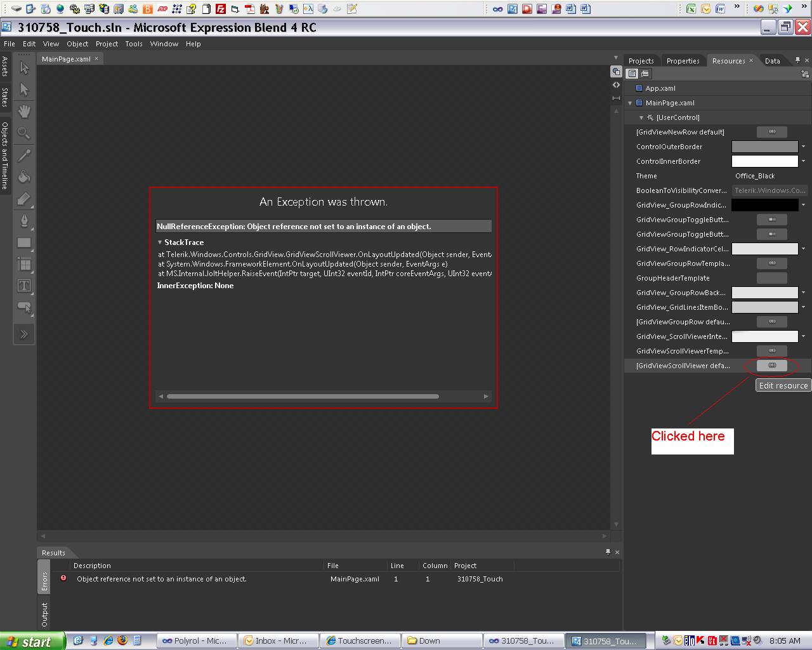Select the Paint Bucket tool
Image resolution: width=812 pixels, height=650 pixels.
[x=24, y=176]
